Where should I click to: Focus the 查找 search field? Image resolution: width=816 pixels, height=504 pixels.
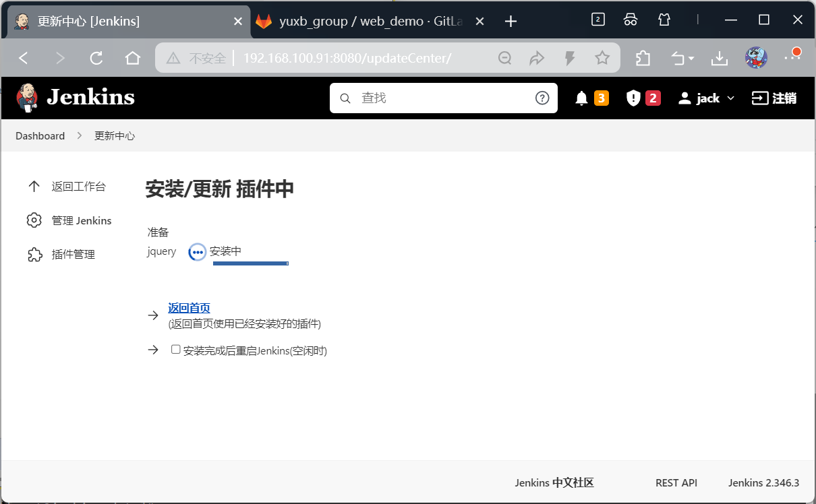[x=444, y=98]
